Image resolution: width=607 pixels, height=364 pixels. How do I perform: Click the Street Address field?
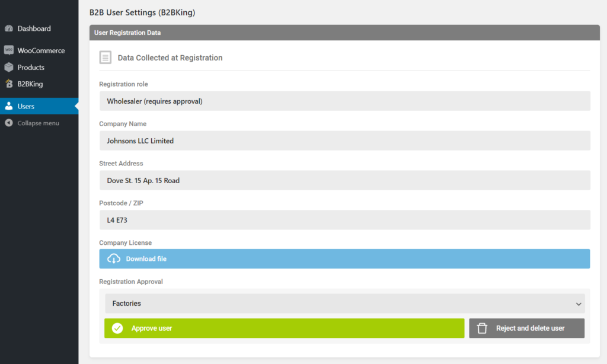click(x=344, y=180)
